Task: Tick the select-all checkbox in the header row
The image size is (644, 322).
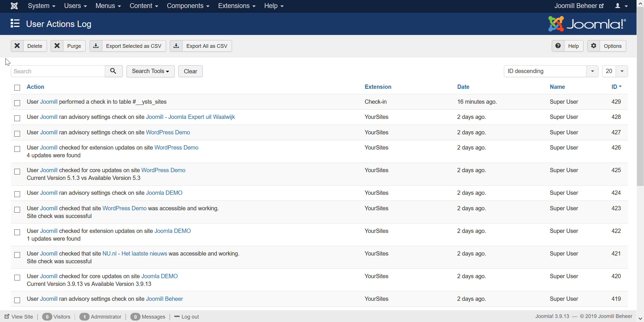Action: tap(17, 87)
